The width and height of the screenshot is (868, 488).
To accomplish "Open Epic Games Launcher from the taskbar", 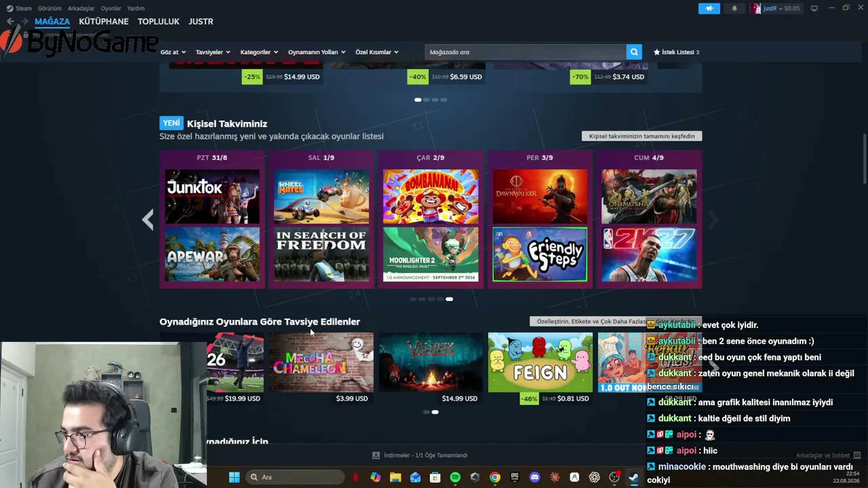I will point(515,477).
